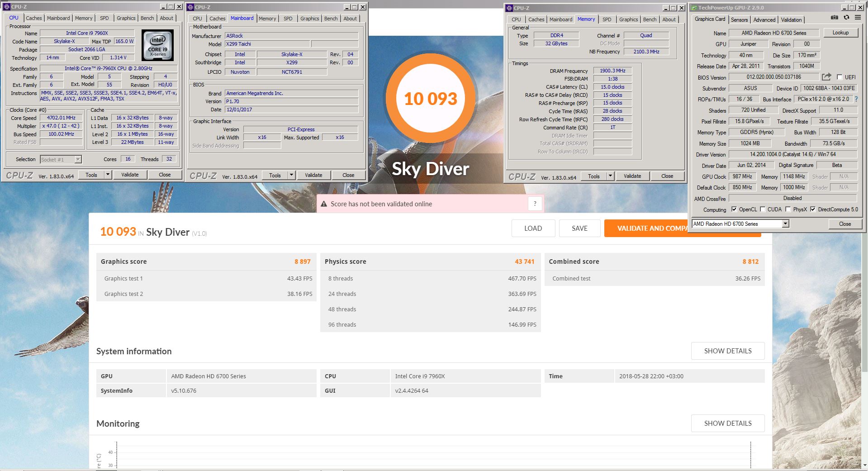Toggle the OpenCL checkbox

point(734,209)
